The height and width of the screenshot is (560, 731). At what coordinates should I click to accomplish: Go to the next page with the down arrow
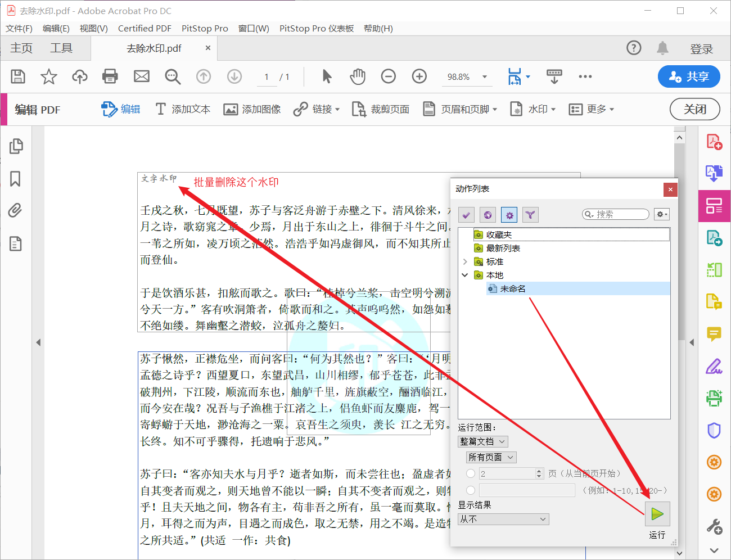(x=234, y=76)
